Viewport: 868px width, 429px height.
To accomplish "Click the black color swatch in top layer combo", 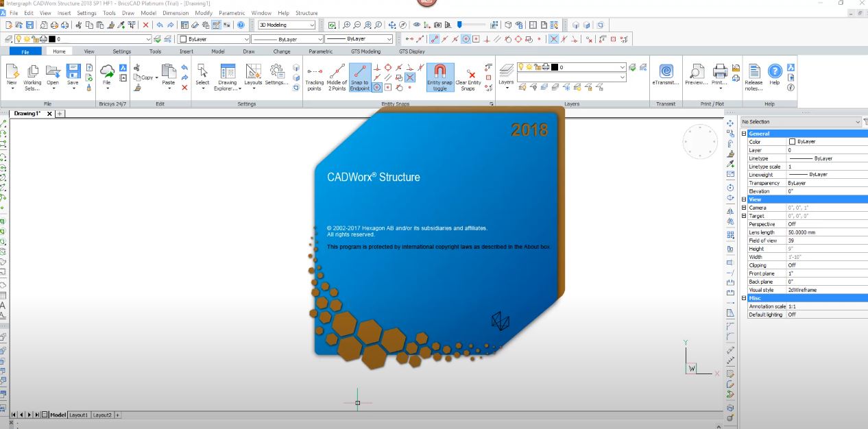I will coord(51,39).
